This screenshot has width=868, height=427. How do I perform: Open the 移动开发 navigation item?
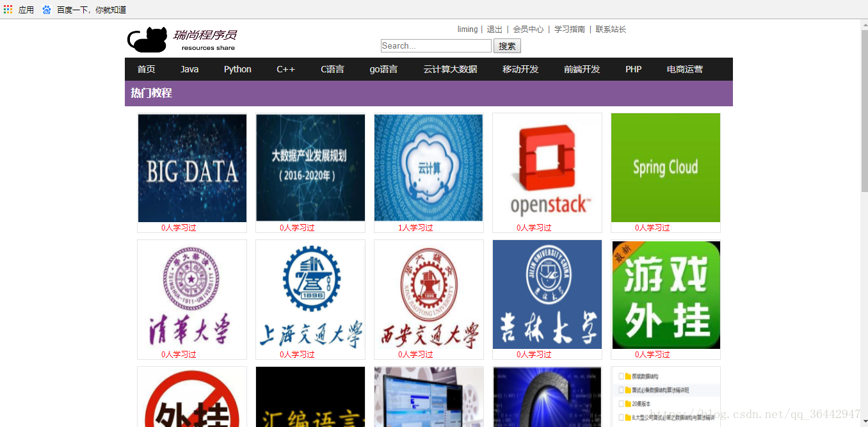click(520, 69)
